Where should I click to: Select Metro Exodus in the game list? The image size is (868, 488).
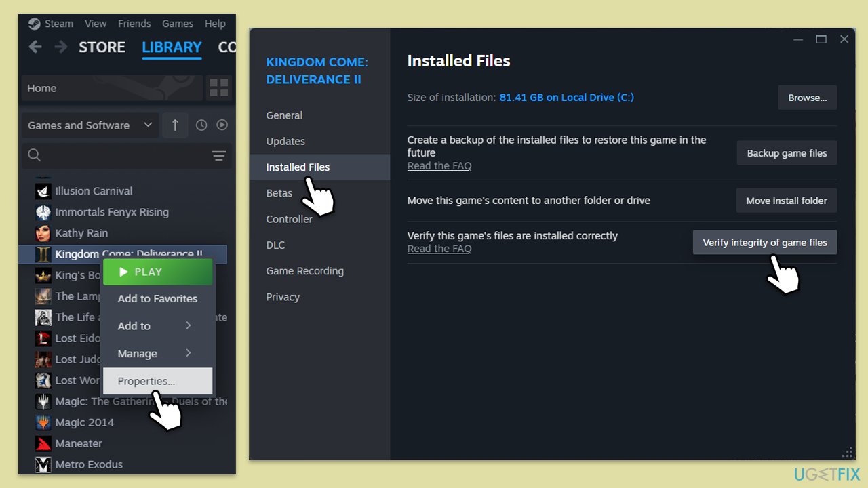pos(89,464)
